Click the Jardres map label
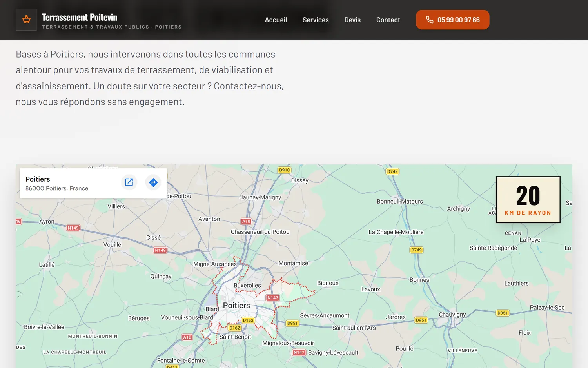The width and height of the screenshot is (588, 368). click(396, 317)
